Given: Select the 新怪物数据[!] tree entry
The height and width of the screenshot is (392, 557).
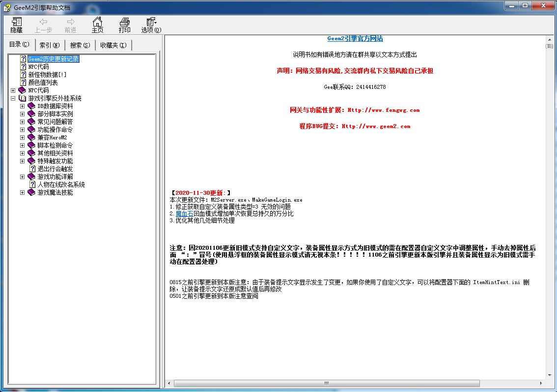Looking at the screenshot, I should pos(47,75).
